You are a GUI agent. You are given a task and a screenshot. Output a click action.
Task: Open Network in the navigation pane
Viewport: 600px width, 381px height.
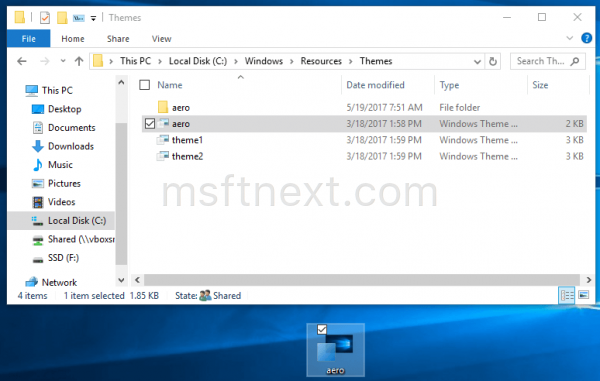(59, 282)
